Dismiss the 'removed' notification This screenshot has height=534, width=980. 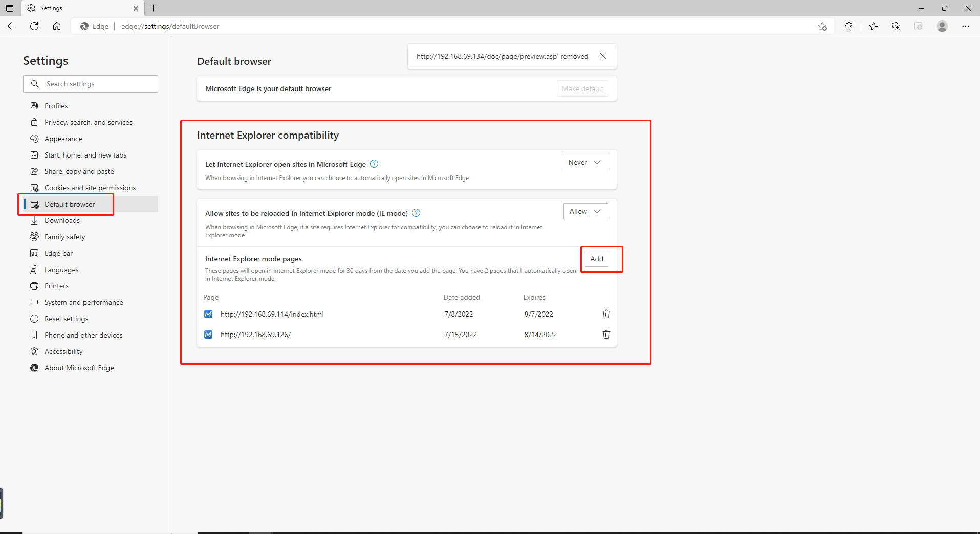pos(603,56)
